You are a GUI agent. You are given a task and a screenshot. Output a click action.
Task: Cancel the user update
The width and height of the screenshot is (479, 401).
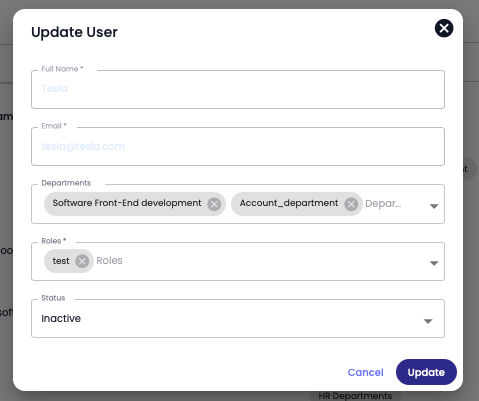pos(365,372)
